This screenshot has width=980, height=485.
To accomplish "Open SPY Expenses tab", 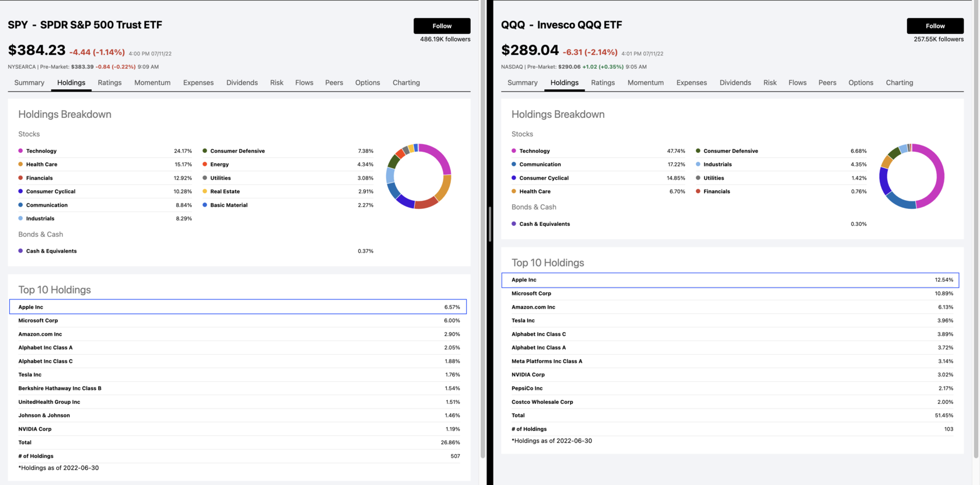I will [x=198, y=83].
